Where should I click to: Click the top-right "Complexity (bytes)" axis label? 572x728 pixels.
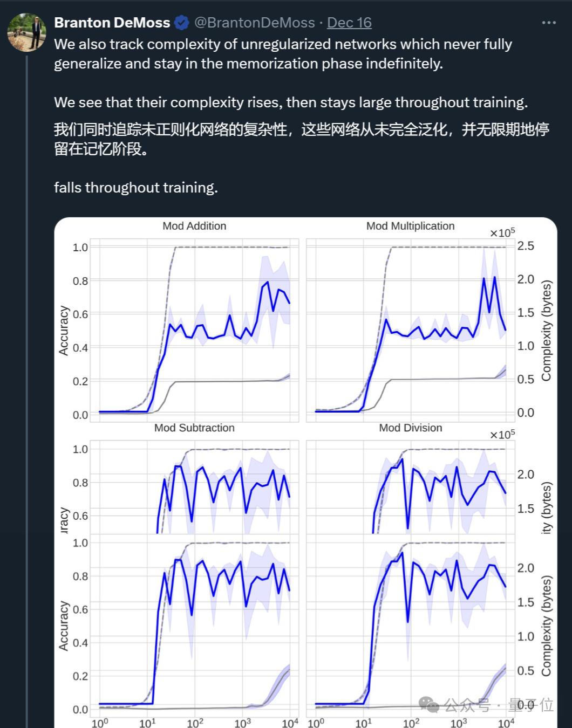coord(546,330)
